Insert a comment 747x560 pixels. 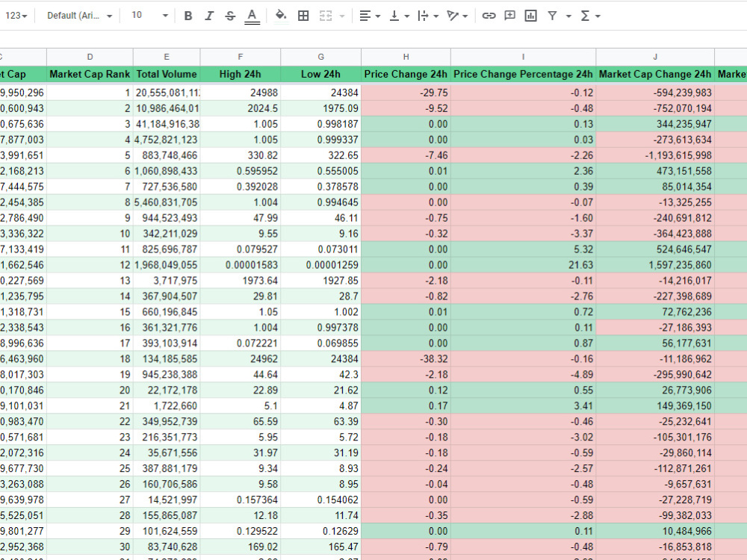click(509, 15)
